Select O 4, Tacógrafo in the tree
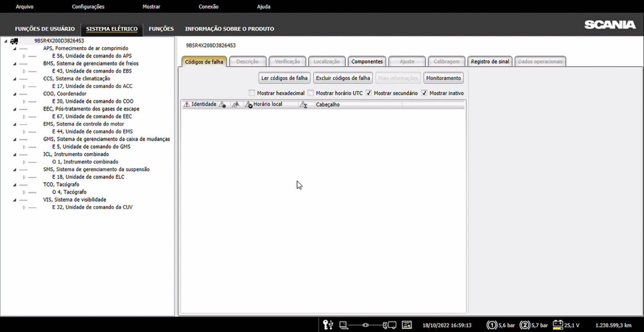 coord(69,192)
